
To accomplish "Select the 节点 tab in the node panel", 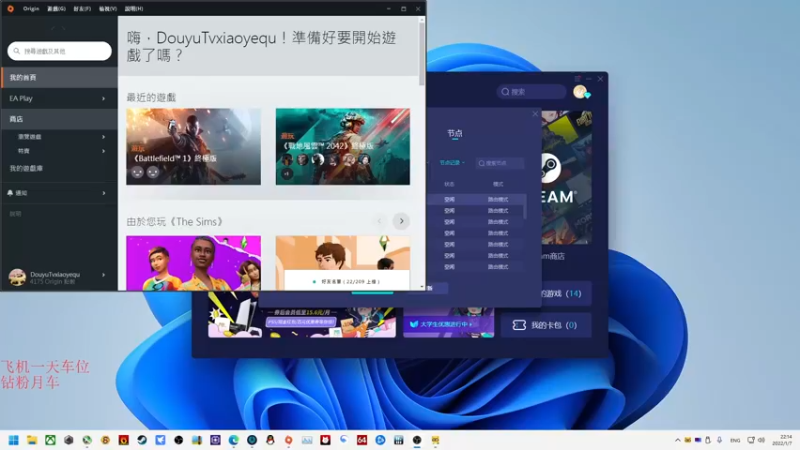I will [x=455, y=133].
